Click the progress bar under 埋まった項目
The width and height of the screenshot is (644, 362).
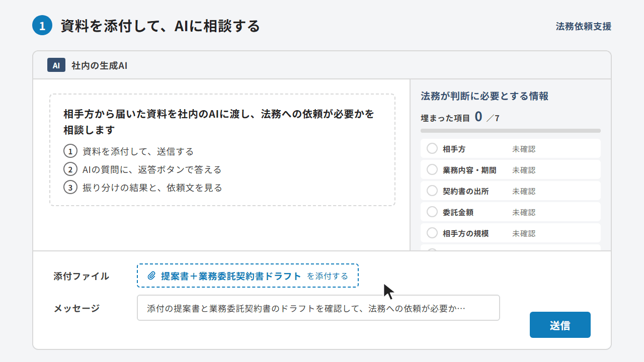511,131
